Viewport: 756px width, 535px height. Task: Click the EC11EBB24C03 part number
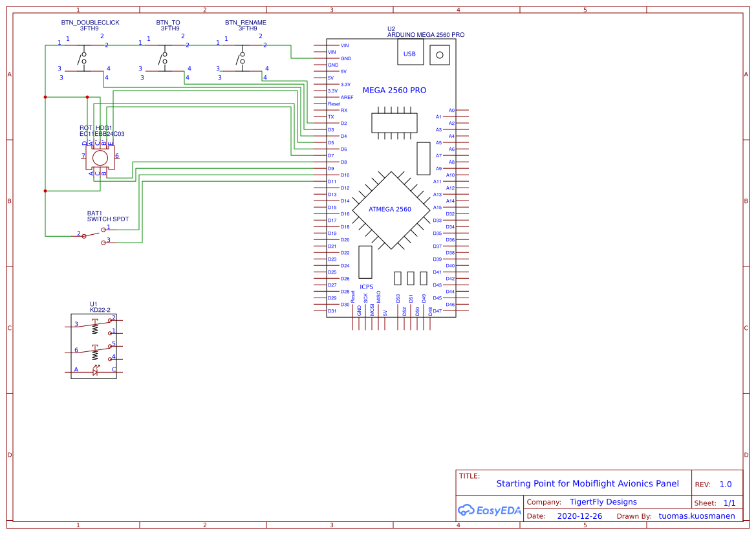click(102, 134)
